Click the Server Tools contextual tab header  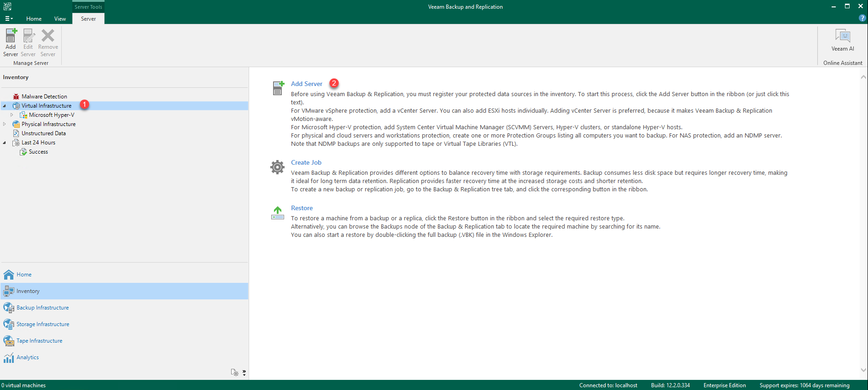(x=88, y=6)
